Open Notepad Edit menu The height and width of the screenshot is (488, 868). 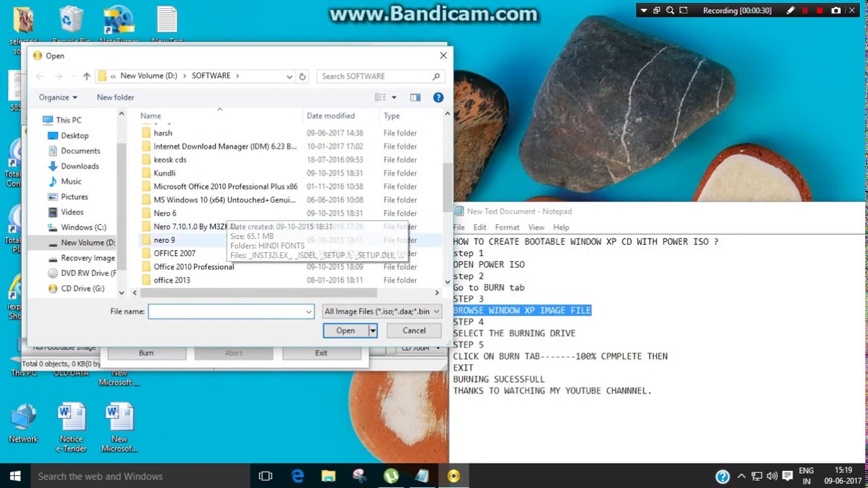click(x=479, y=227)
